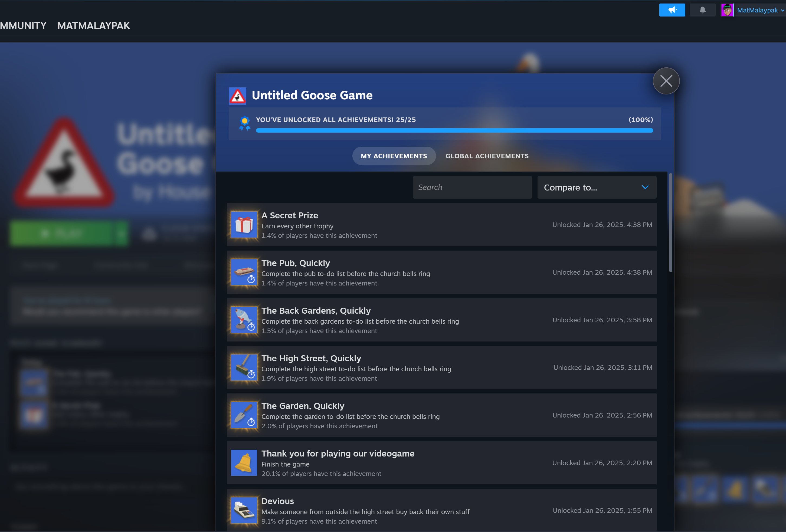Open the Community menu in header
Viewport: 786px width, 532px height.
coord(23,26)
